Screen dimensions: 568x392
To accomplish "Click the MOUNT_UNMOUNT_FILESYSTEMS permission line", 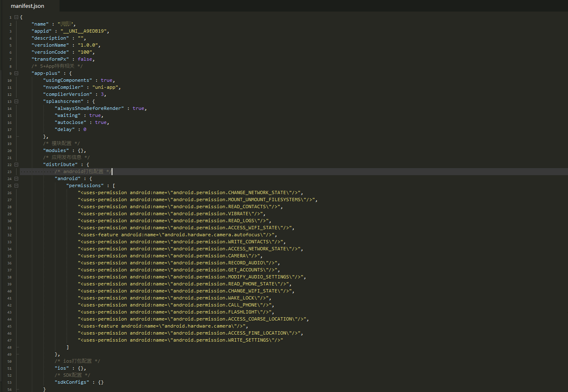I will [x=198, y=200].
